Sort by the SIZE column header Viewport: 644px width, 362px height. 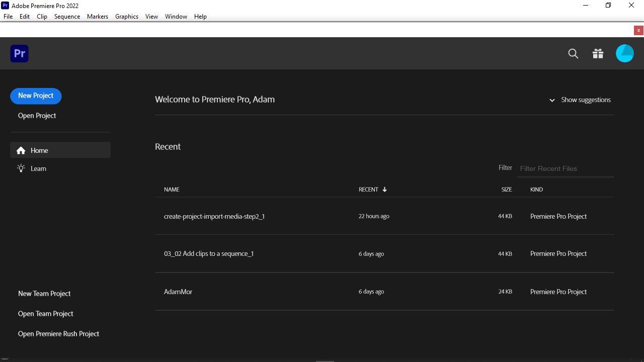(507, 190)
